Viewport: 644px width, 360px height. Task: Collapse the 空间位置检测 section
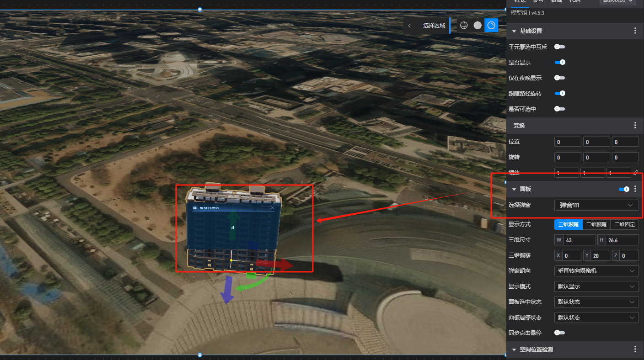tap(514, 349)
